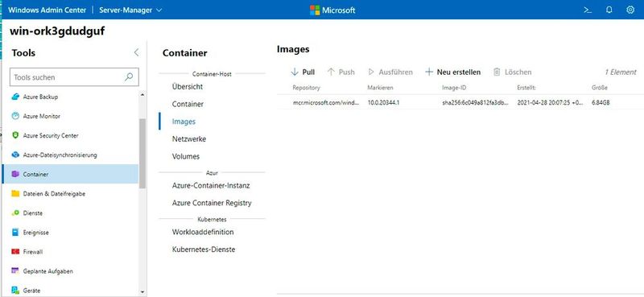Viewport: 644px width, 297px height.
Task: Sort by the Repository column header
Action: pos(306,88)
